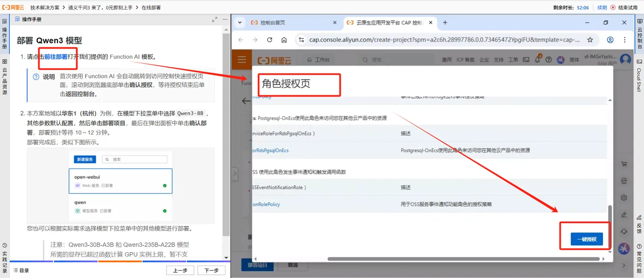Minimize the 操作手册 panel
The width and height of the screenshot is (644, 278).
point(224,19)
